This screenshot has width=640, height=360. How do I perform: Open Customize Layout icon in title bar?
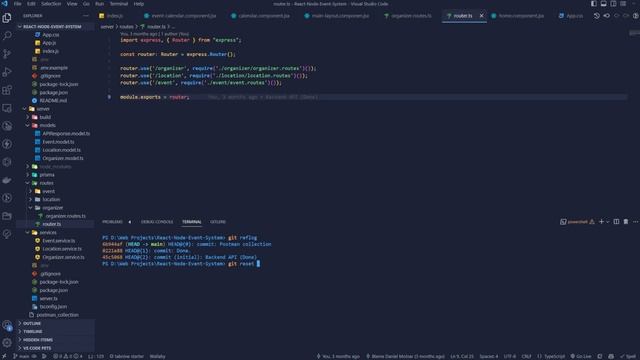coord(623,4)
